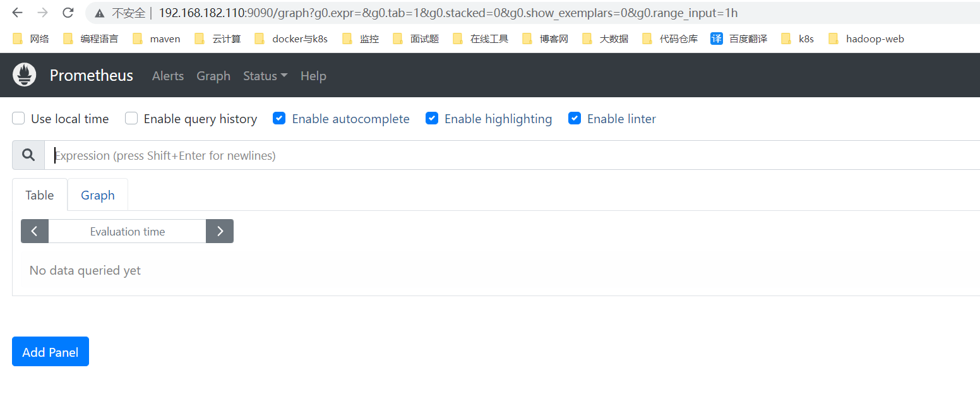Click the magnifying glass search icon
Viewport: 980px width, 418px height.
pyautogui.click(x=28, y=155)
